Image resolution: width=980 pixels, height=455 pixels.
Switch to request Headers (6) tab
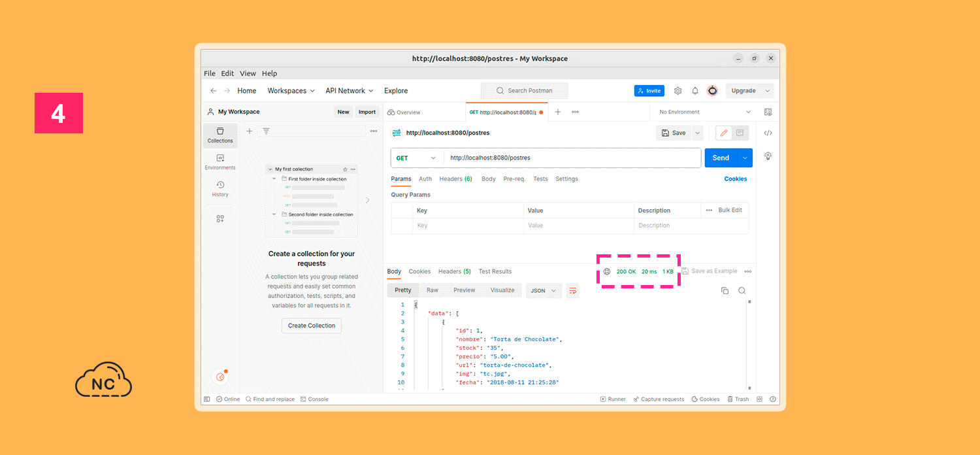pos(455,178)
